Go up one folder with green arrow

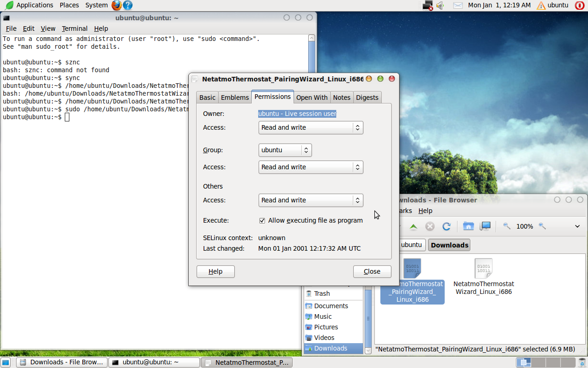coord(413,226)
